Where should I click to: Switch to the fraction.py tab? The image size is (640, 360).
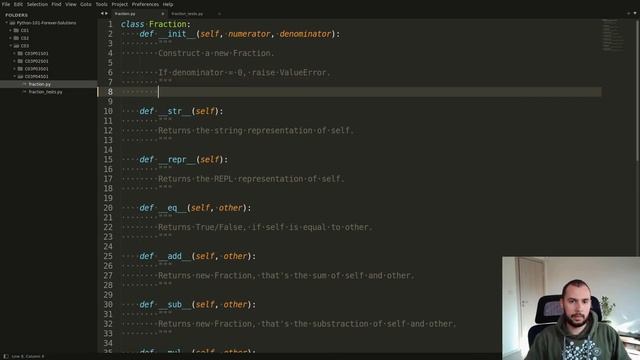click(x=139, y=14)
